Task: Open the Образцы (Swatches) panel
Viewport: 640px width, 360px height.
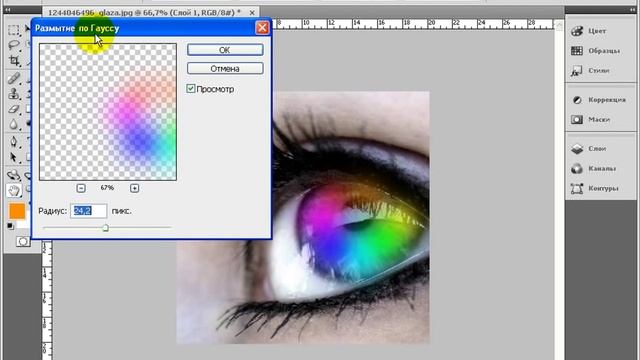Action: tap(595, 51)
